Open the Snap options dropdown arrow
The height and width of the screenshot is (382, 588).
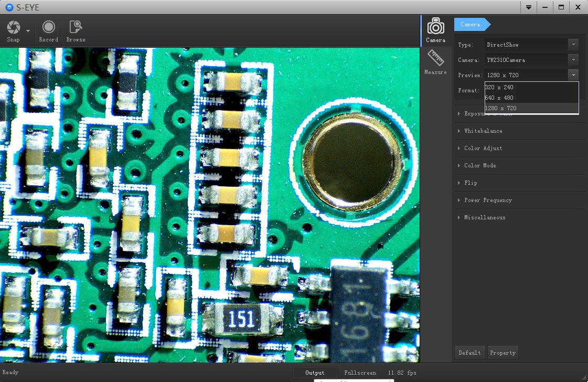pyautogui.click(x=28, y=31)
